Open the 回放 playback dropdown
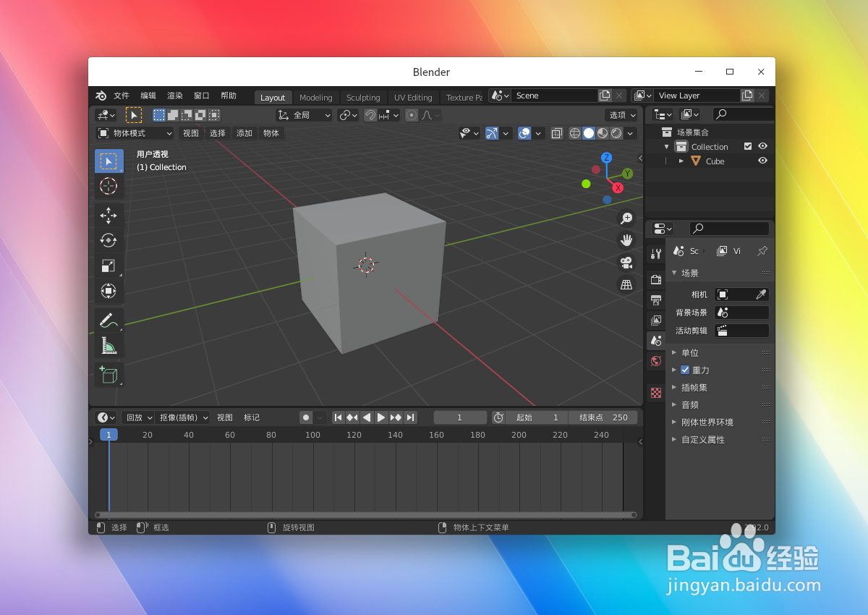The width and height of the screenshot is (868, 615). click(137, 417)
